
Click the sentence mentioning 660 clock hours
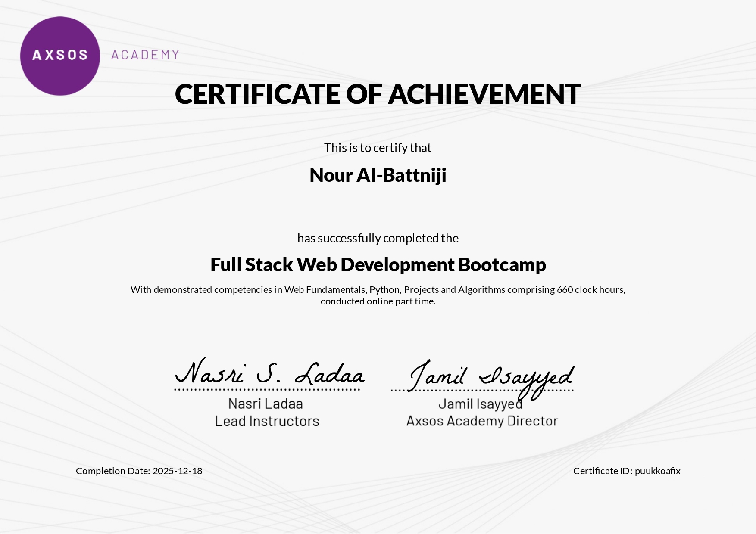point(378,289)
